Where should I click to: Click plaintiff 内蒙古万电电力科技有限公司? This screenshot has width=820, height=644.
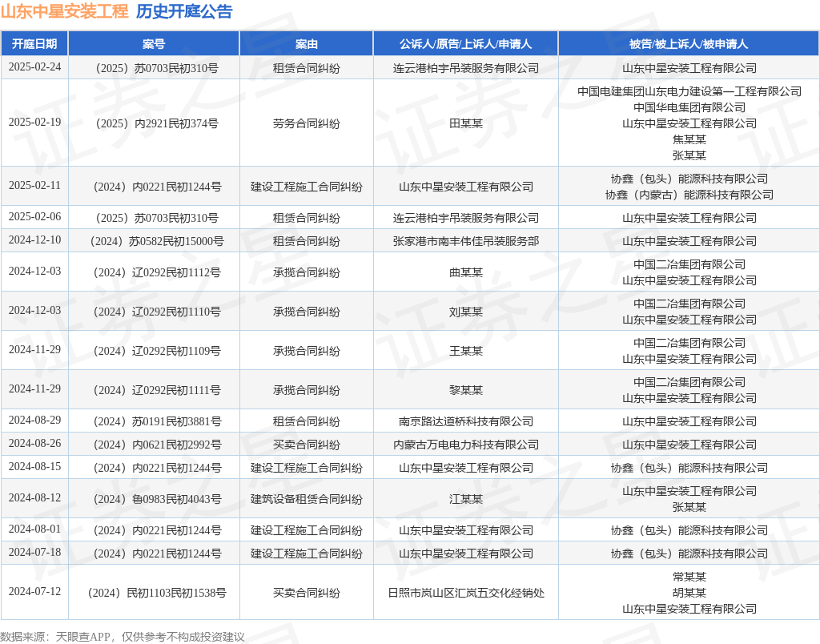pyautogui.click(x=465, y=445)
